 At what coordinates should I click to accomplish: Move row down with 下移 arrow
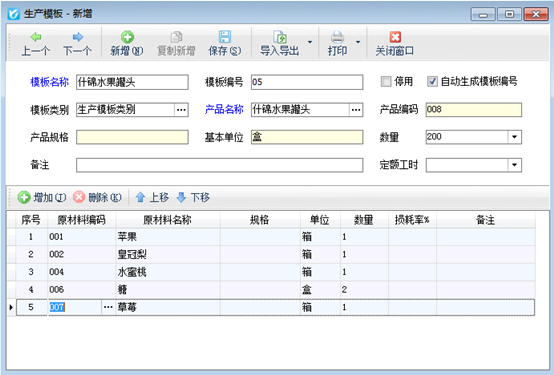tap(181, 197)
